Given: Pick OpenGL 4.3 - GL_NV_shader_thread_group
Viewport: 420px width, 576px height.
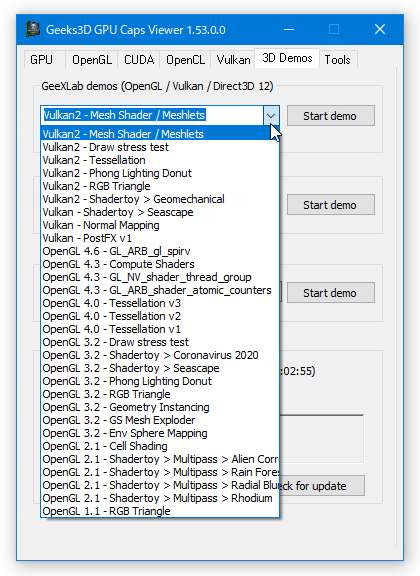Looking at the screenshot, I should 160,277.
